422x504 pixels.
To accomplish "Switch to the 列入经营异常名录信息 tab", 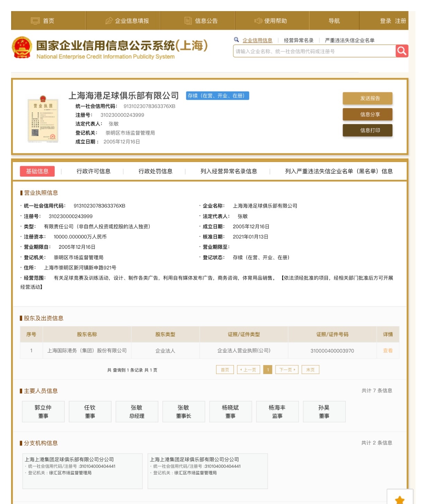I will pos(228,171).
